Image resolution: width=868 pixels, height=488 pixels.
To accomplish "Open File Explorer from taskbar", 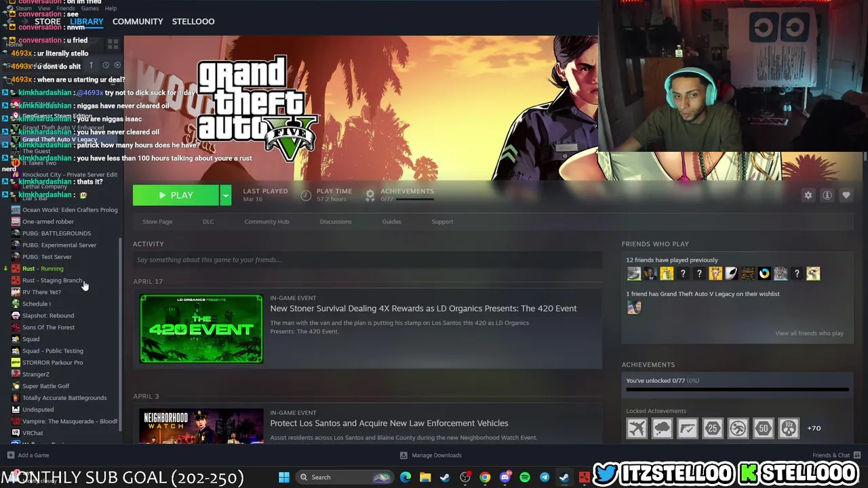I will point(425,477).
